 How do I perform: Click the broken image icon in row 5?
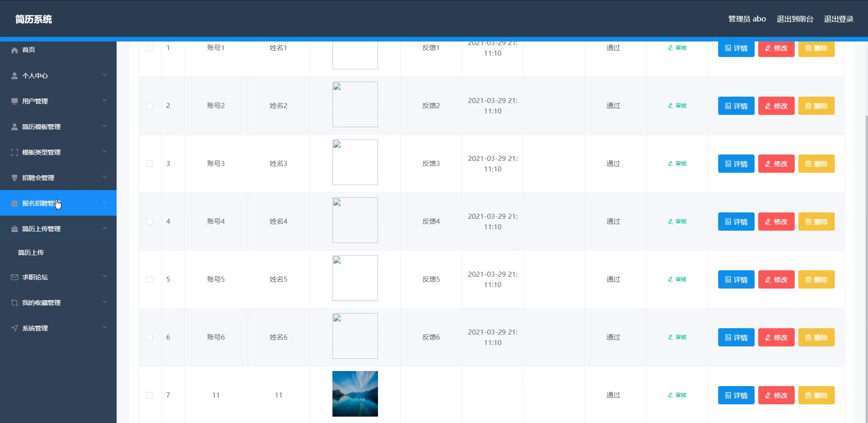[337, 260]
